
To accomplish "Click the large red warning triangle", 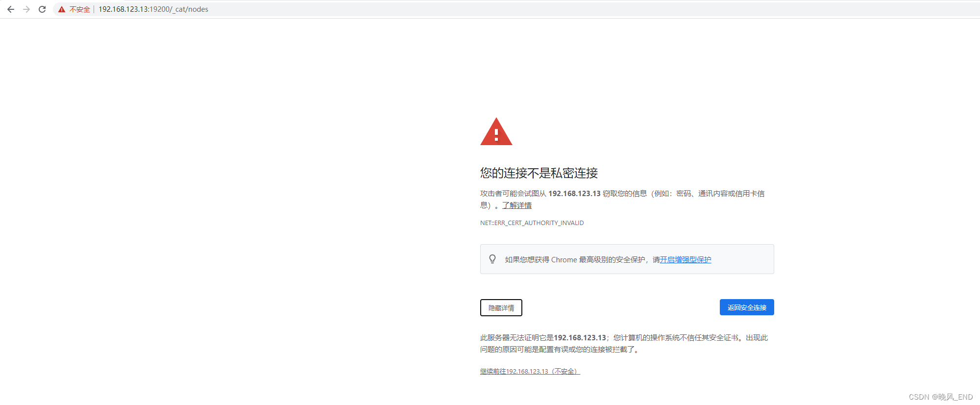I will tap(496, 131).
